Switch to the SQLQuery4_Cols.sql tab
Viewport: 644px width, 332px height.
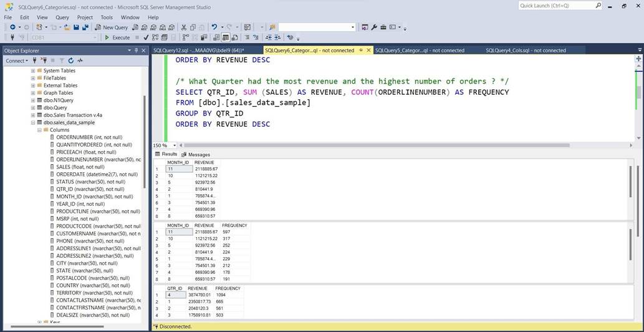coord(526,51)
